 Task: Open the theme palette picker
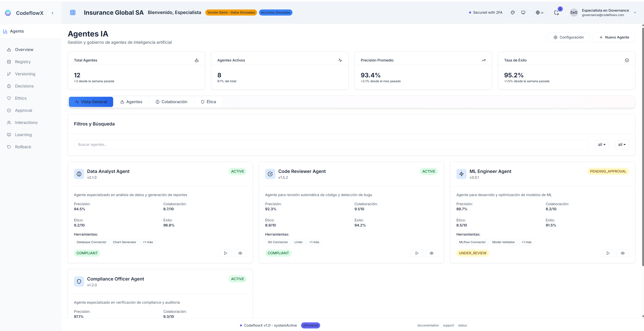[x=513, y=12]
